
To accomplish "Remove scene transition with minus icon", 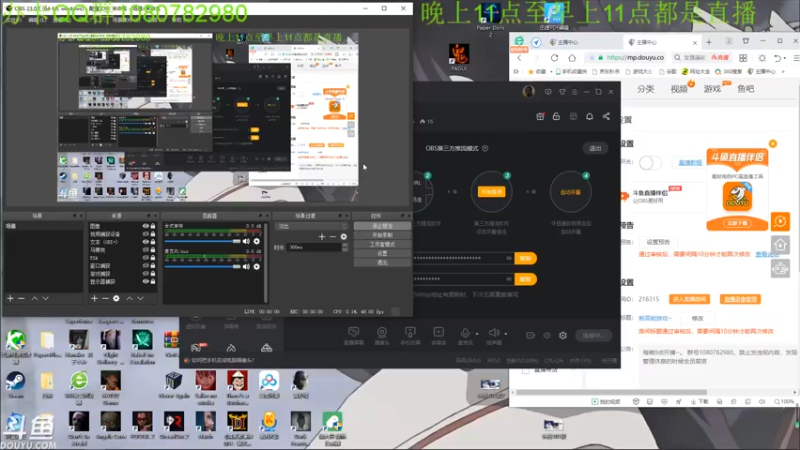I will pyautogui.click(x=333, y=236).
